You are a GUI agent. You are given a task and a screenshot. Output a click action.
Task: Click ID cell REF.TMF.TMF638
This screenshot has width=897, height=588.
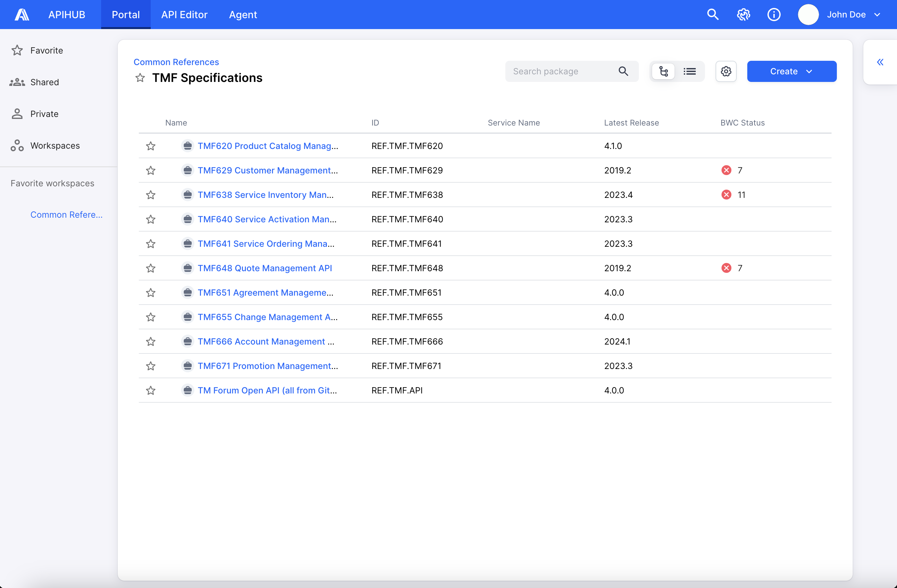[407, 195]
